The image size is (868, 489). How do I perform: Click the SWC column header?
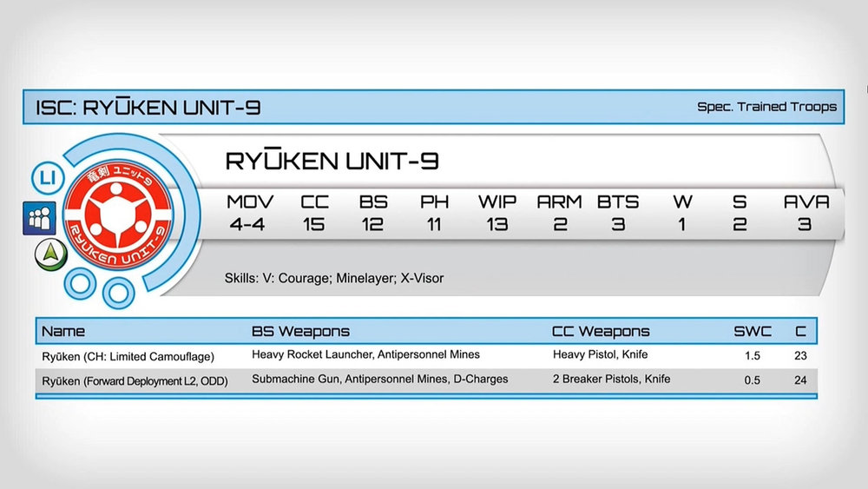point(753,331)
